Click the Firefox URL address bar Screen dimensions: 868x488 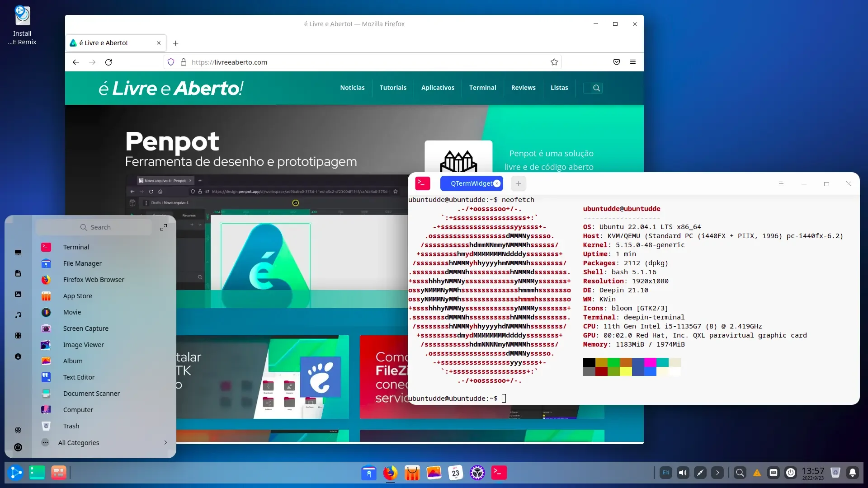[x=363, y=62]
